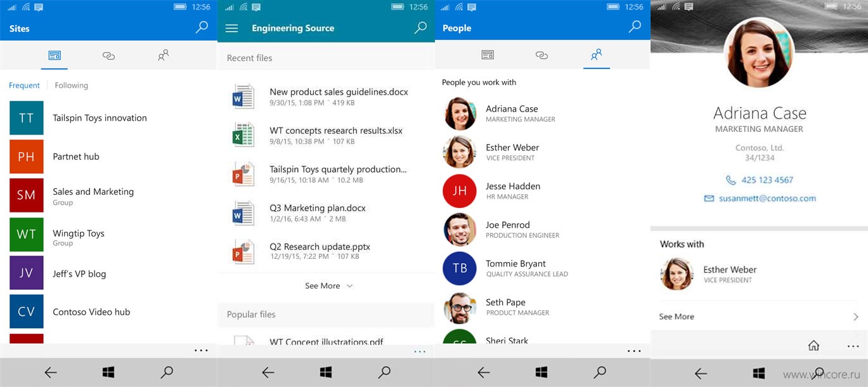Viewport: 868px width, 387px height.
Task: Open more options on profile screen
Action: [x=853, y=346]
